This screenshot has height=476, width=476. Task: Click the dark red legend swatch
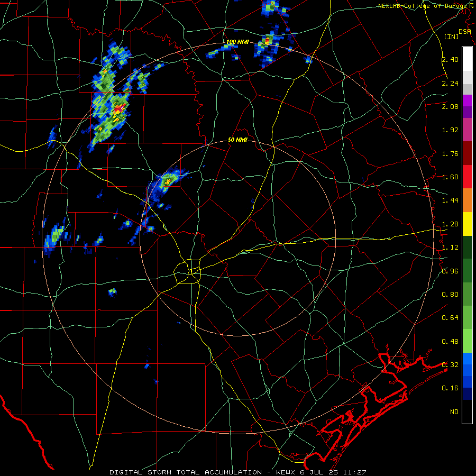tap(467, 153)
